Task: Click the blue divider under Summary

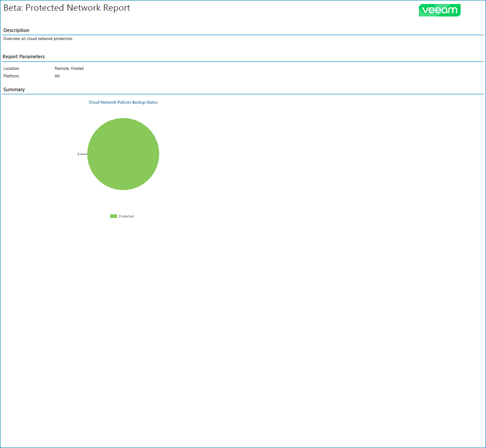Action: (243, 94)
